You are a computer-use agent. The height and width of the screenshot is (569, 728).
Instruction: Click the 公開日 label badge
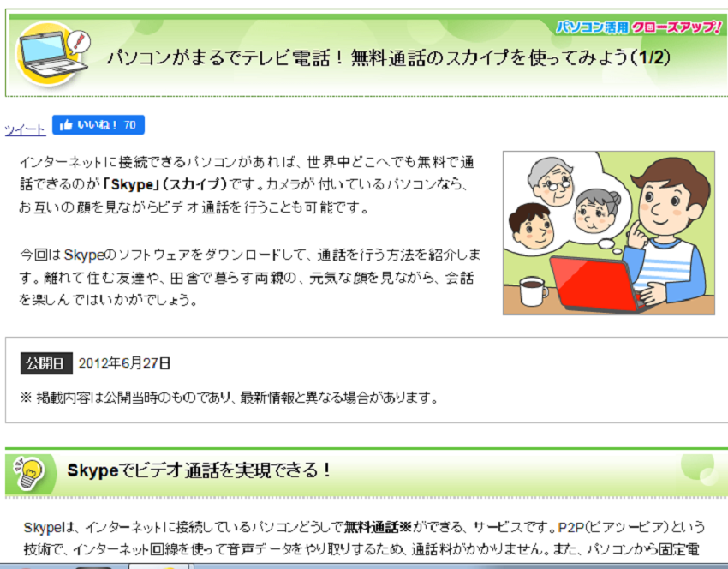point(46,363)
